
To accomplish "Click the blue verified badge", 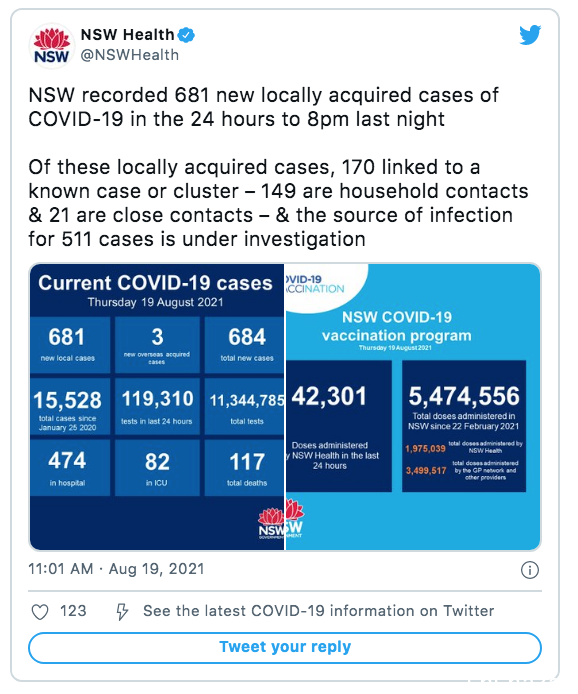I will [x=186, y=35].
